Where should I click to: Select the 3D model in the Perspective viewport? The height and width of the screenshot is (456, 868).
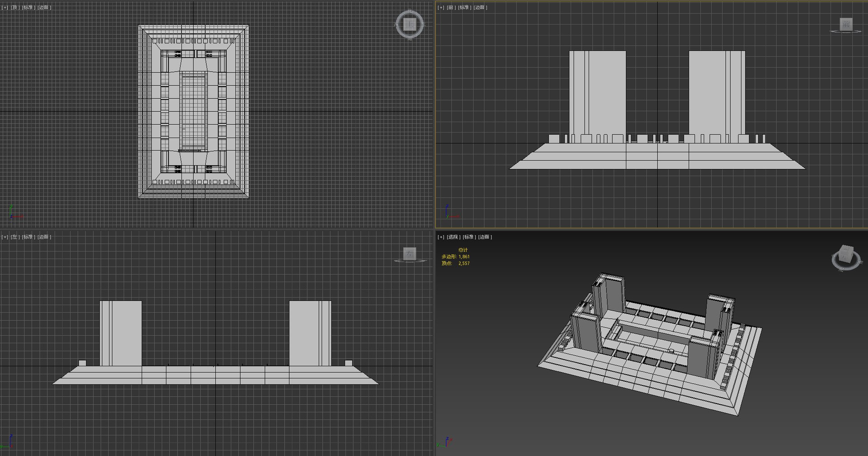pyautogui.click(x=649, y=344)
